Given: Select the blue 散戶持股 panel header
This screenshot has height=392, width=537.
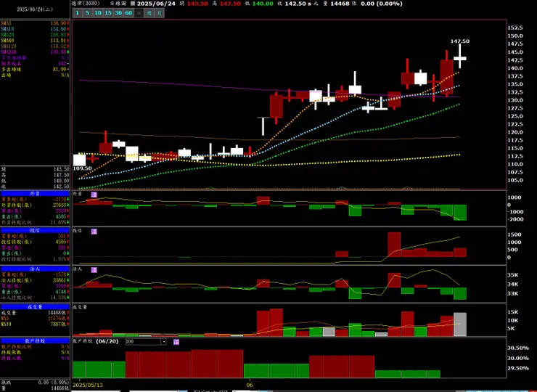Looking at the screenshot, I should point(35,341).
